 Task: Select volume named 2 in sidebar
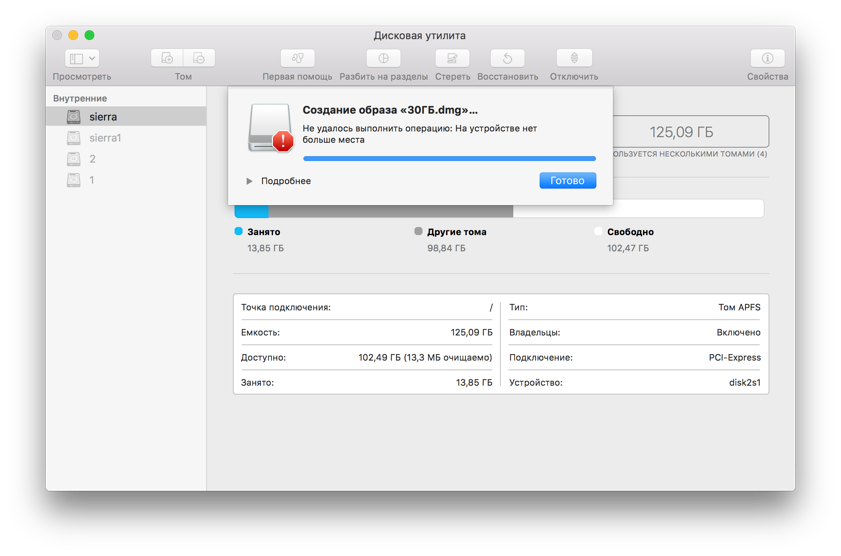126,159
